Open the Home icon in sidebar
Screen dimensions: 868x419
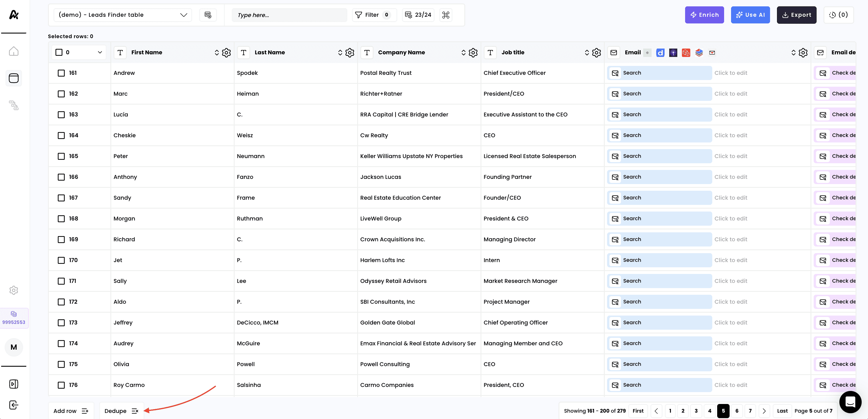tap(14, 51)
